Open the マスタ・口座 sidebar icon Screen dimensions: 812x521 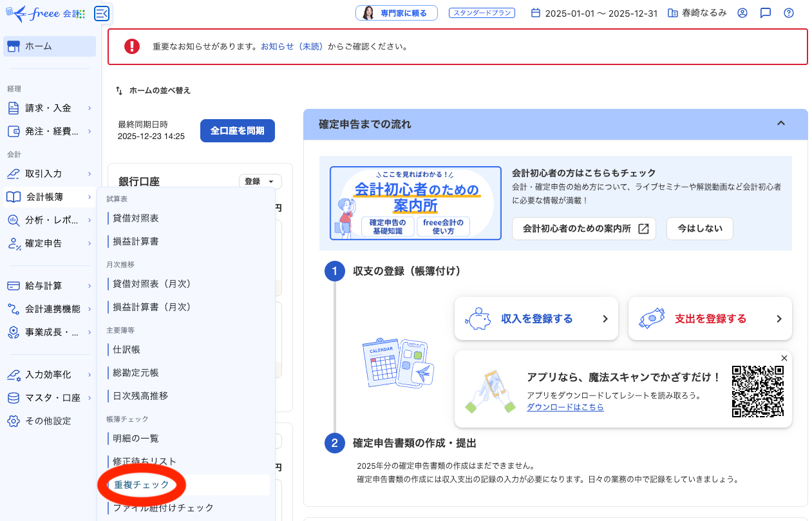coord(14,397)
